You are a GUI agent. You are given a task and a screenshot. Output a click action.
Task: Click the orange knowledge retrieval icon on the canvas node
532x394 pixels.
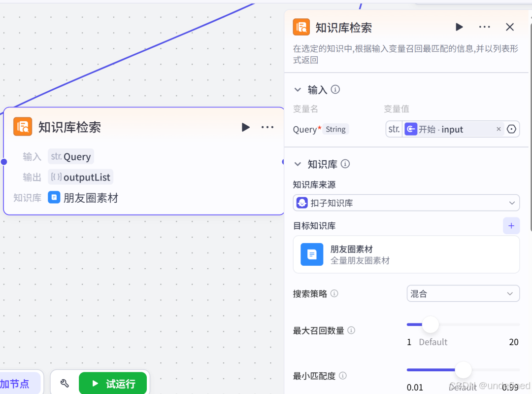[x=23, y=126]
